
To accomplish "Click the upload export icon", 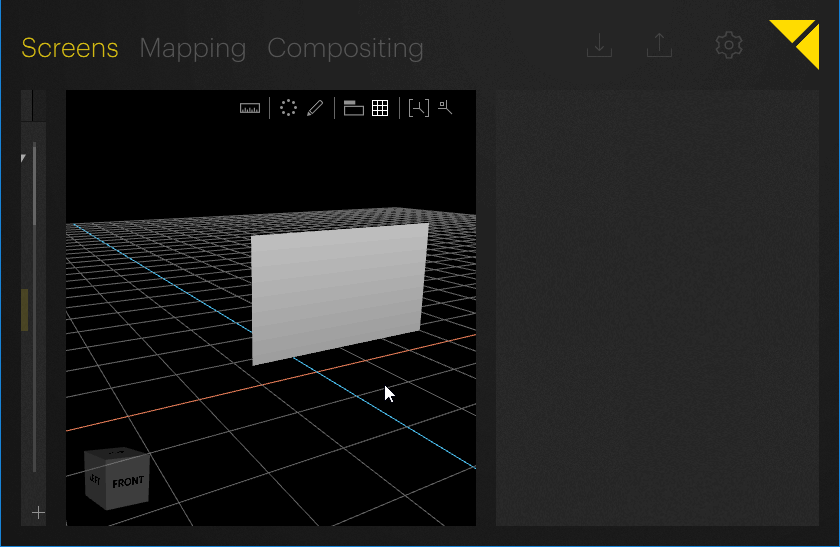I will pos(660,45).
